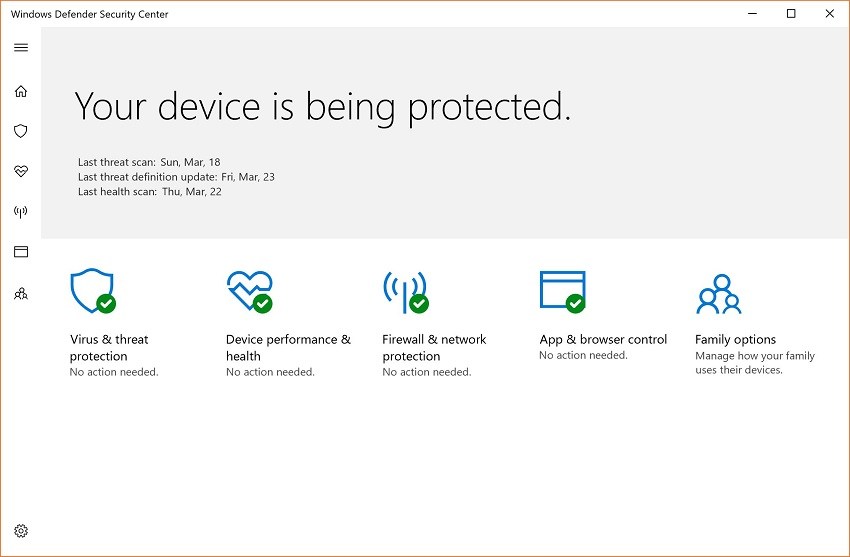
Task: Open the firewall antenna icon in the sidebar
Action: pyautogui.click(x=21, y=212)
